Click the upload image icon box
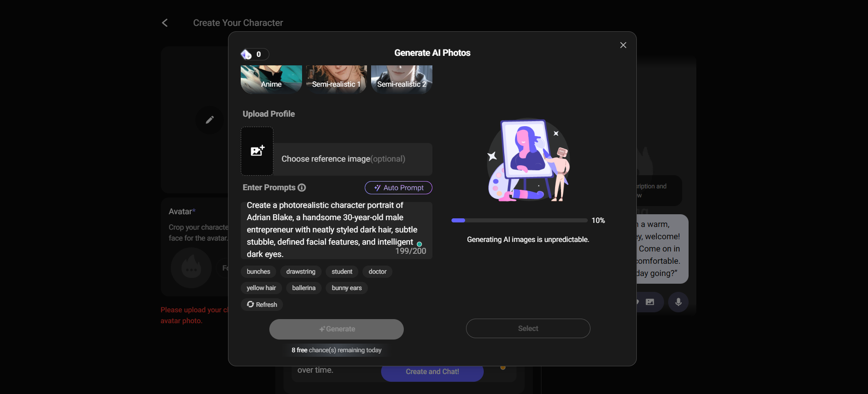This screenshot has height=394, width=868. [x=257, y=151]
